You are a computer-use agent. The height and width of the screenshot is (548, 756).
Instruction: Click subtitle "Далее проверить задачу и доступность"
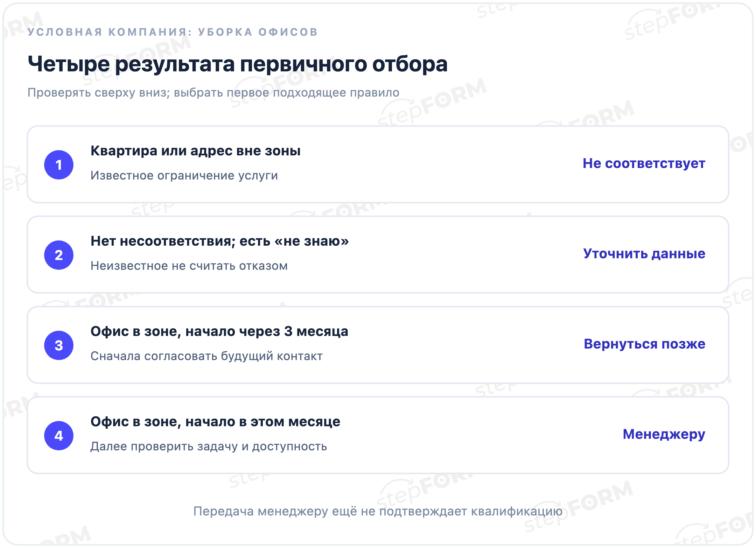[209, 446]
